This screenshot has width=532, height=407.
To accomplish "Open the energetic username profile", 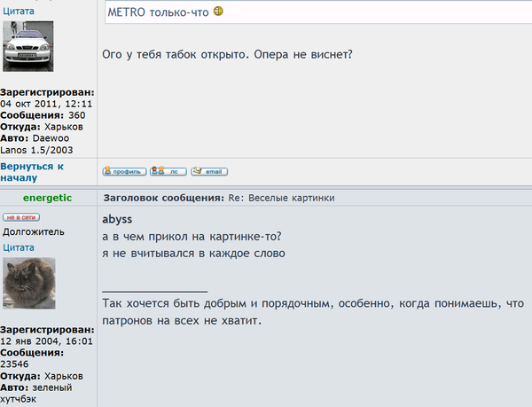I will pos(48,198).
